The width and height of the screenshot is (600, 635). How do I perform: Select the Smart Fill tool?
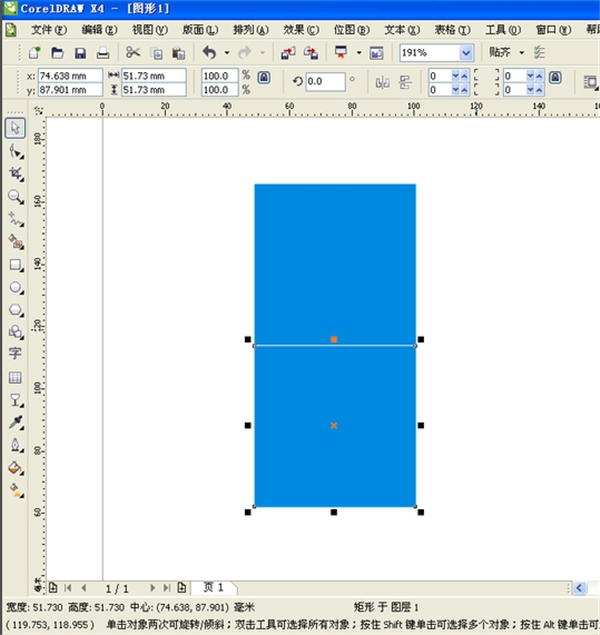[x=16, y=242]
